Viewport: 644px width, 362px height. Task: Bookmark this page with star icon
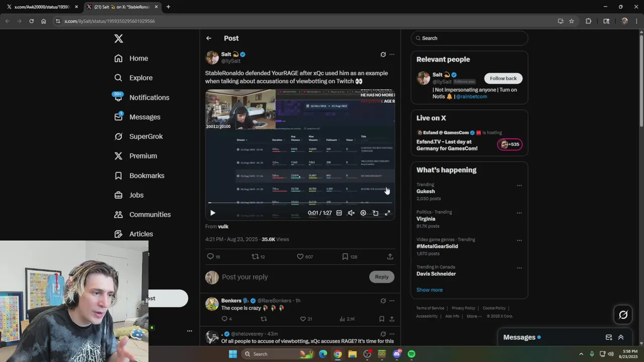572,21
